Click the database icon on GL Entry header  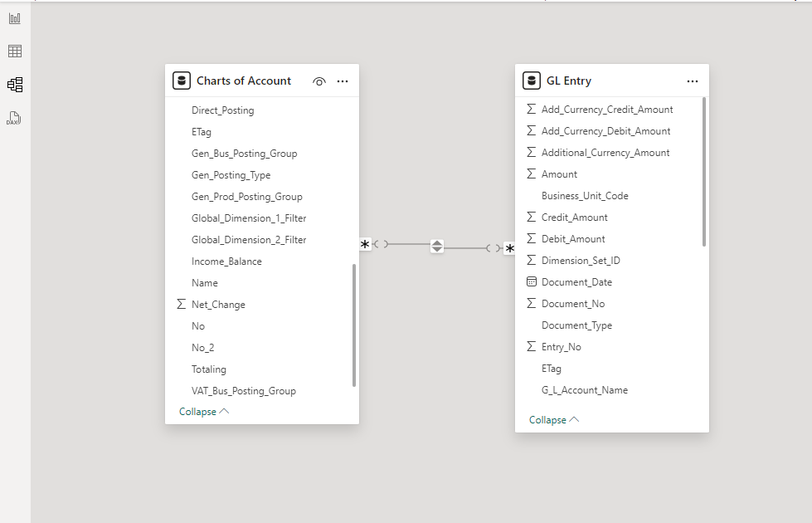pos(531,81)
